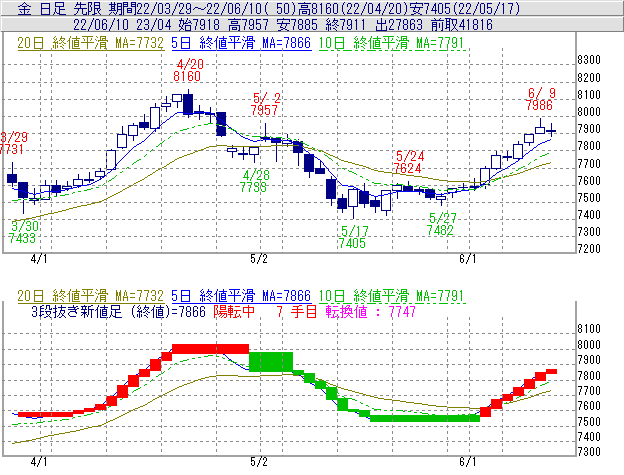Click the '終7911' close price in header
Screen dimensions: 624x475
click(345, 25)
